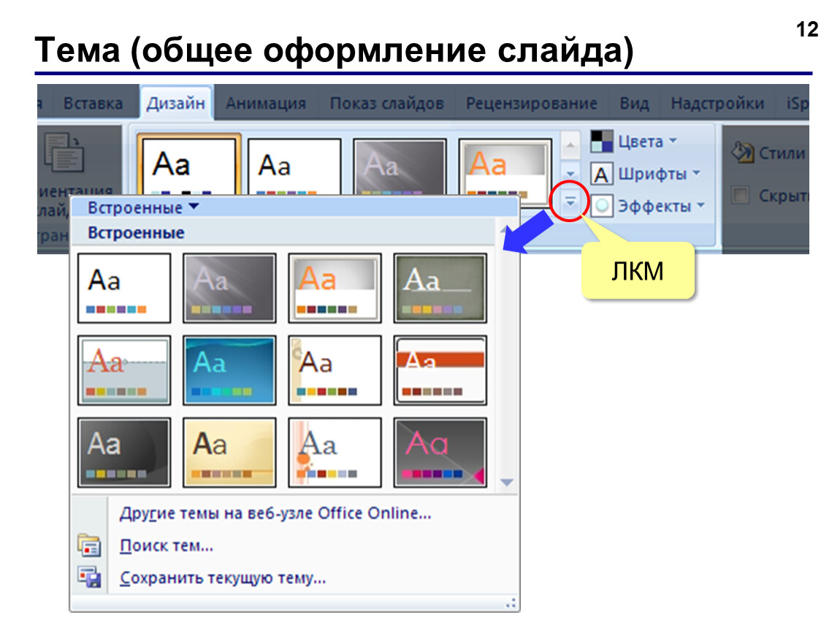The height and width of the screenshot is (631, 840).
Task: Click the Эффекты circle icon
Action: click(602, 206)
